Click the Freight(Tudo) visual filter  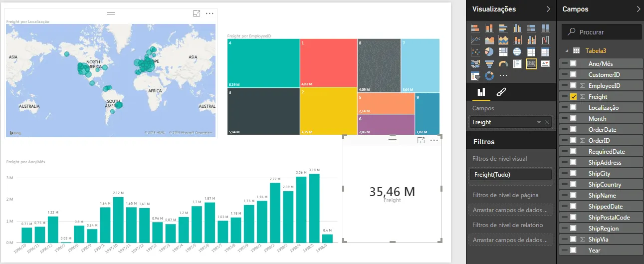pos(511,174)
